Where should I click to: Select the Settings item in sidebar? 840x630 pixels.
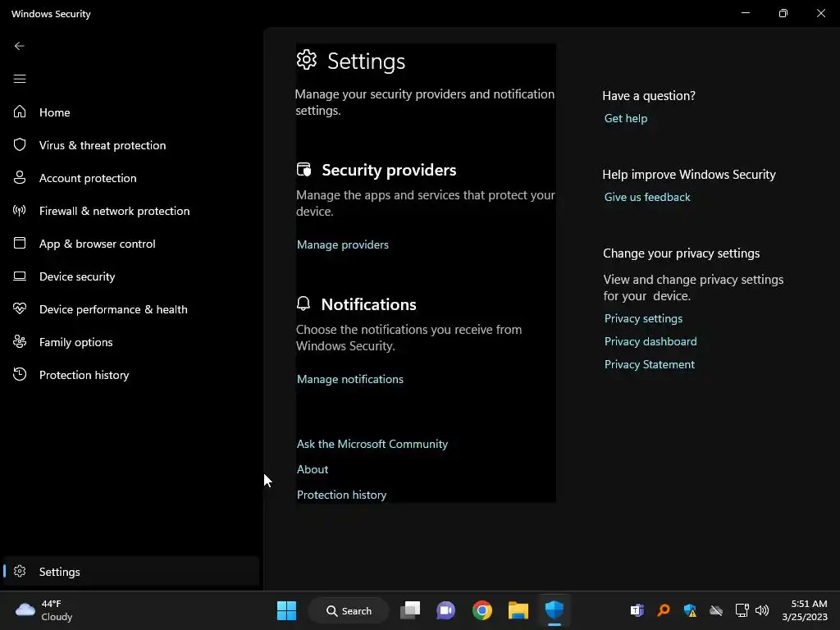131,572
